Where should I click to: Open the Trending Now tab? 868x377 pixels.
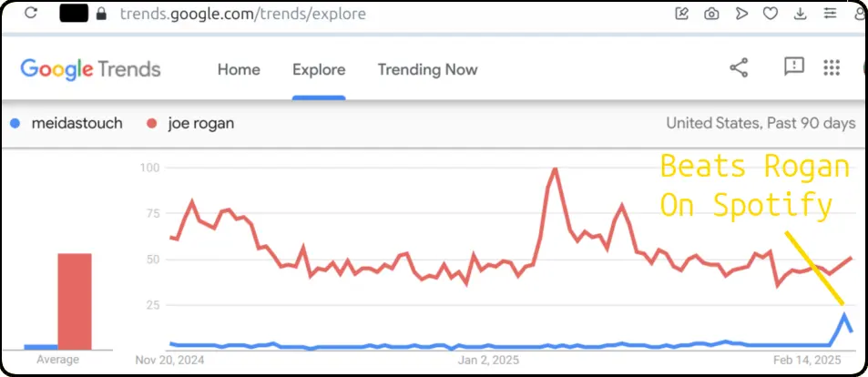[427, 69]
